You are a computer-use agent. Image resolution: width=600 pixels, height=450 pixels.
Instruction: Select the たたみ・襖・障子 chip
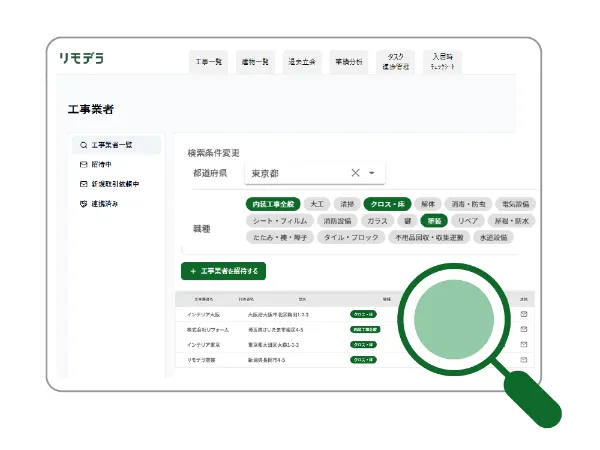point(280,237)
